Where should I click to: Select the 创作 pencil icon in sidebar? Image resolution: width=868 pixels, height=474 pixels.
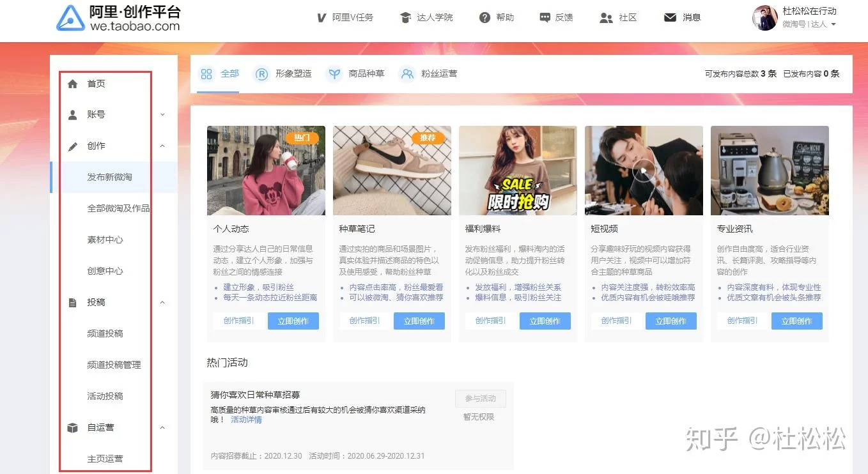point(72,146)
